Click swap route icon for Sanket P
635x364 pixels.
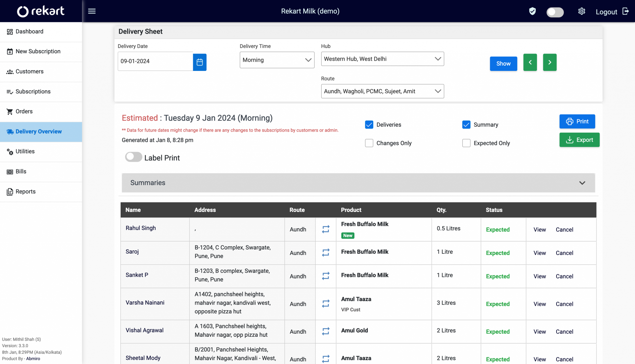pos(326,276)
